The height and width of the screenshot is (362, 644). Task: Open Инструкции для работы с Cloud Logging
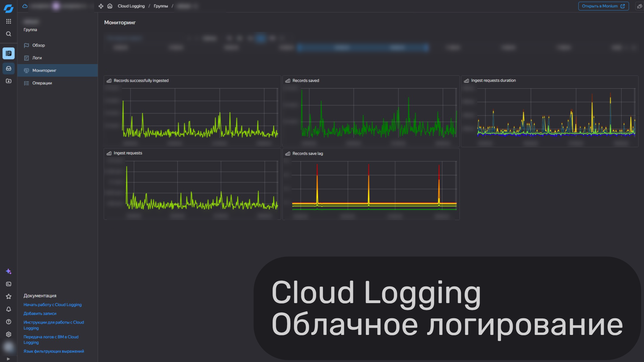[54, 325]
